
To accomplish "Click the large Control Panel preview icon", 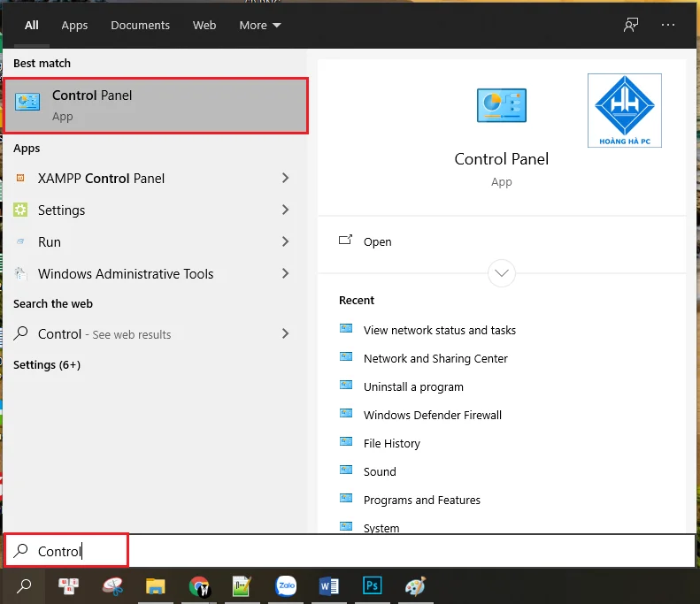I will click(x=502, y=105).
